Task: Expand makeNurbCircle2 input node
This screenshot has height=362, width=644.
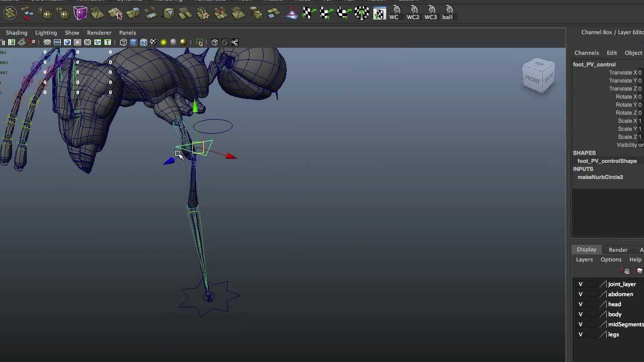Action: coord(600,177)
